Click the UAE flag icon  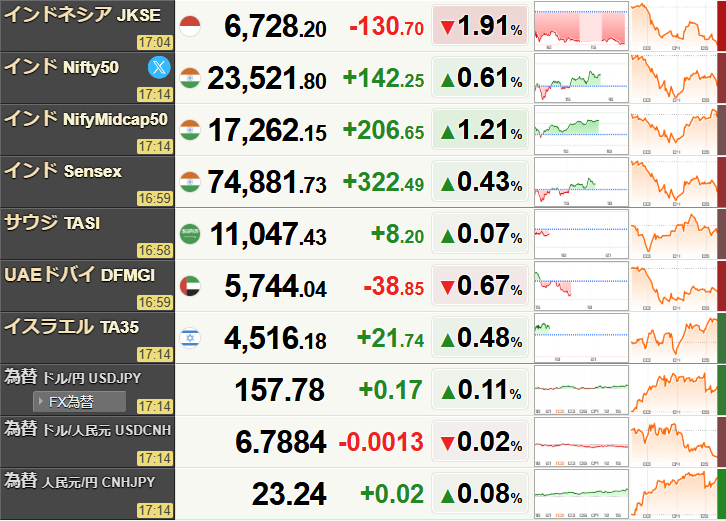(190, 286)
